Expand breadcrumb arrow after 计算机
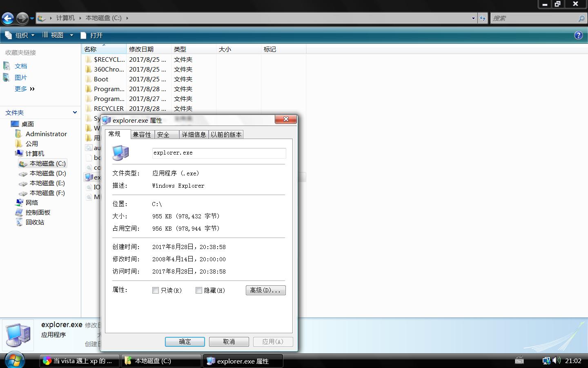 pos(80,18)
